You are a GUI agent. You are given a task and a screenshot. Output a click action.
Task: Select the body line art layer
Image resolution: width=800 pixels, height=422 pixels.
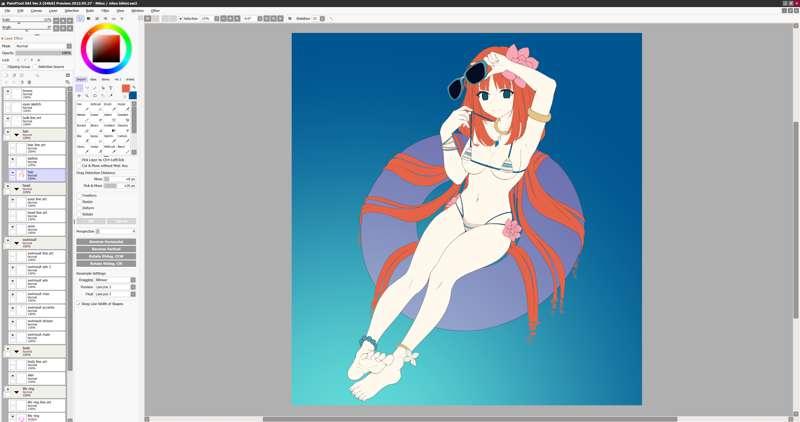coord(37,364)
